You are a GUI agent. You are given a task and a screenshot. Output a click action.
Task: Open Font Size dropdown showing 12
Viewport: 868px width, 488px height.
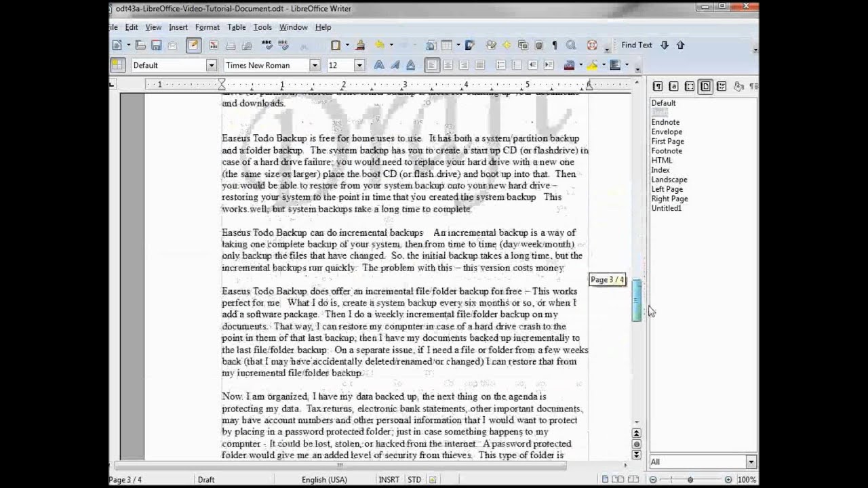click(359, 65)
